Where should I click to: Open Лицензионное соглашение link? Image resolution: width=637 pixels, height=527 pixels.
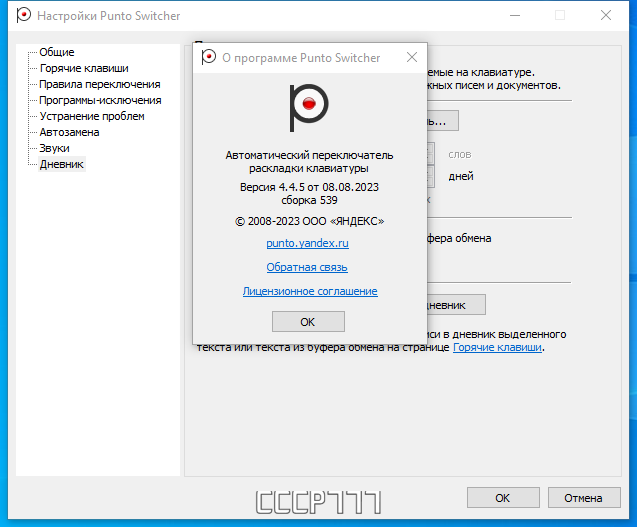click(310, 291)
